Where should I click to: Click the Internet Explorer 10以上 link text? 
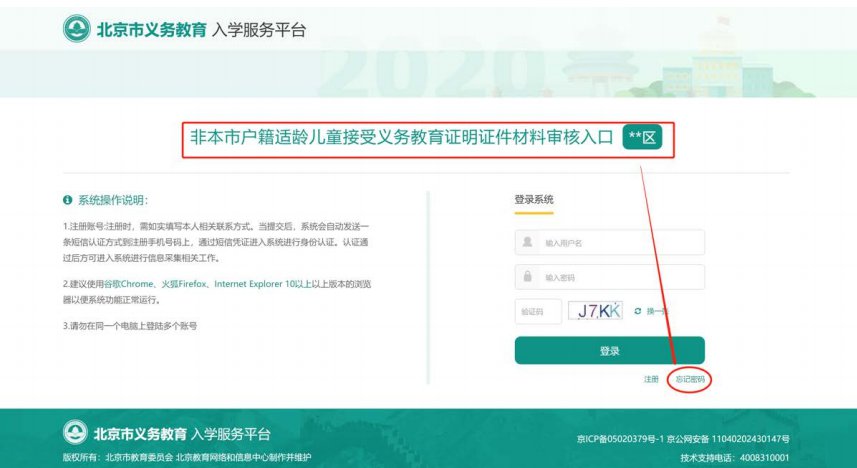[263, 284]
